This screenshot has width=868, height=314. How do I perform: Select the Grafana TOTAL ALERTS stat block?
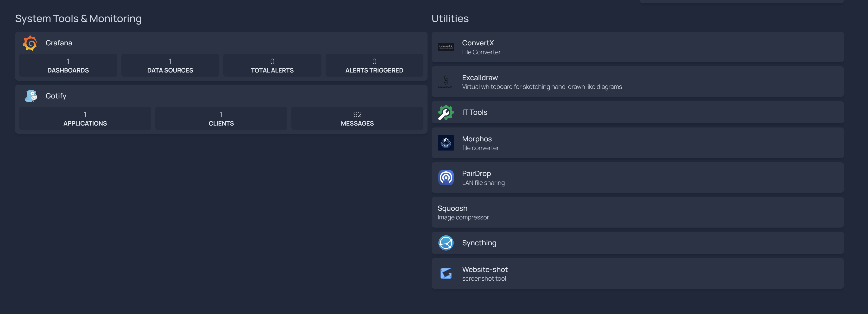pyautogui.click(x=272, y=65)
